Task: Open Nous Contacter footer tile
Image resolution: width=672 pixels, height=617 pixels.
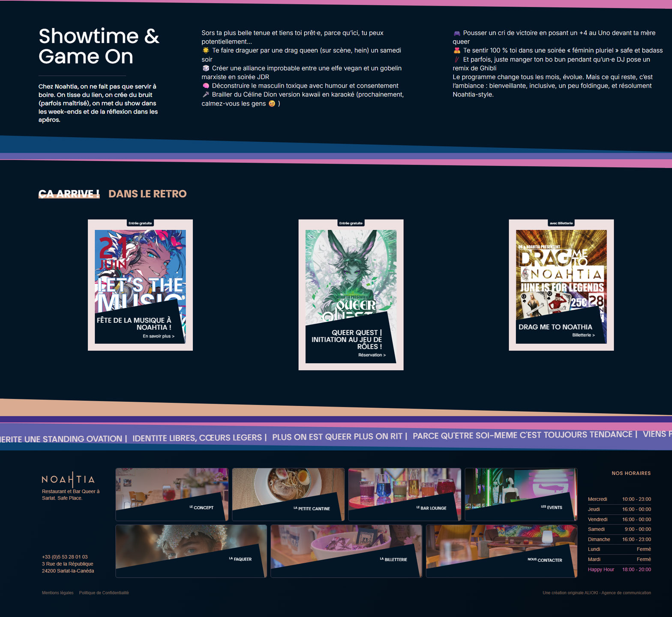Action: click(501, 551)
